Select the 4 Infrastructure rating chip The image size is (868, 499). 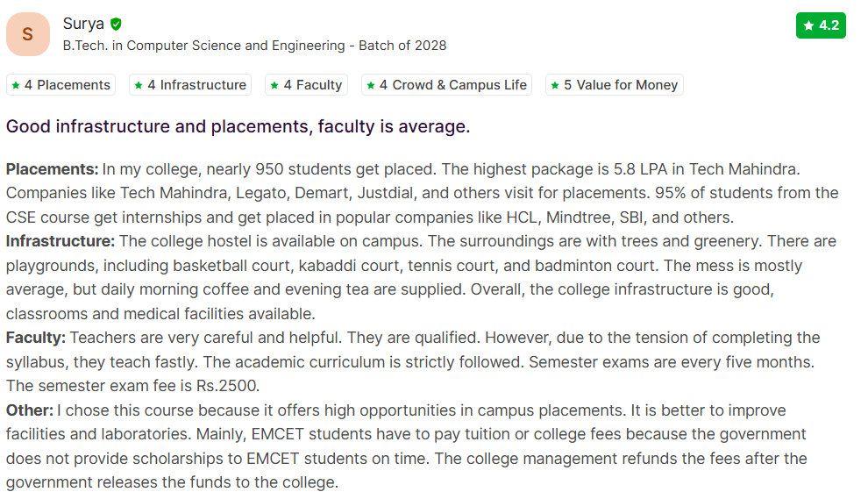pos(190,85)
